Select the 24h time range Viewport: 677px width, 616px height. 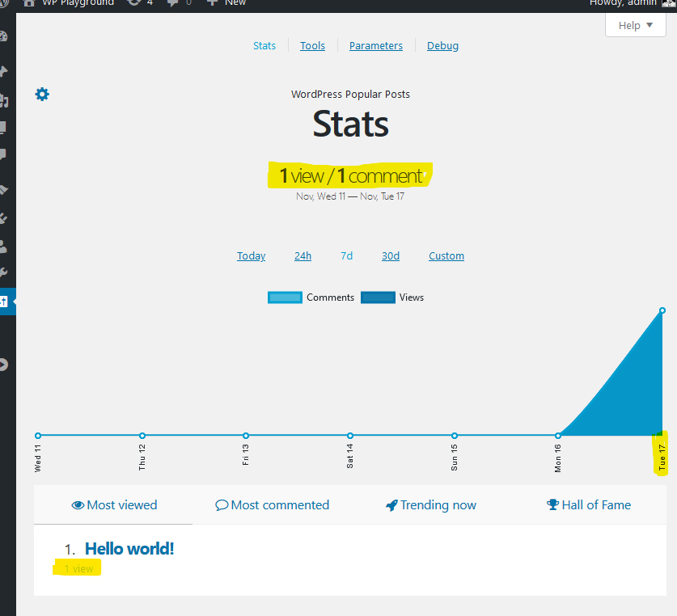[303, 256]
